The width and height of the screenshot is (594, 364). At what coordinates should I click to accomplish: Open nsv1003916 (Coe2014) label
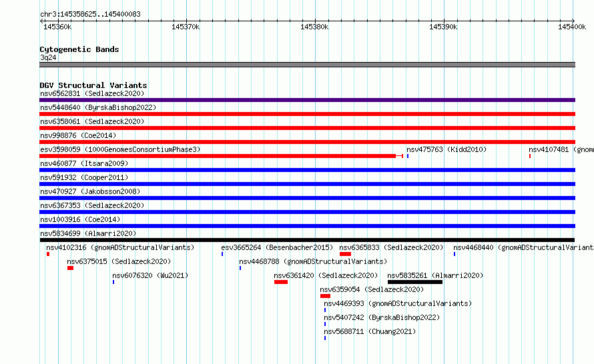point(80,219)
